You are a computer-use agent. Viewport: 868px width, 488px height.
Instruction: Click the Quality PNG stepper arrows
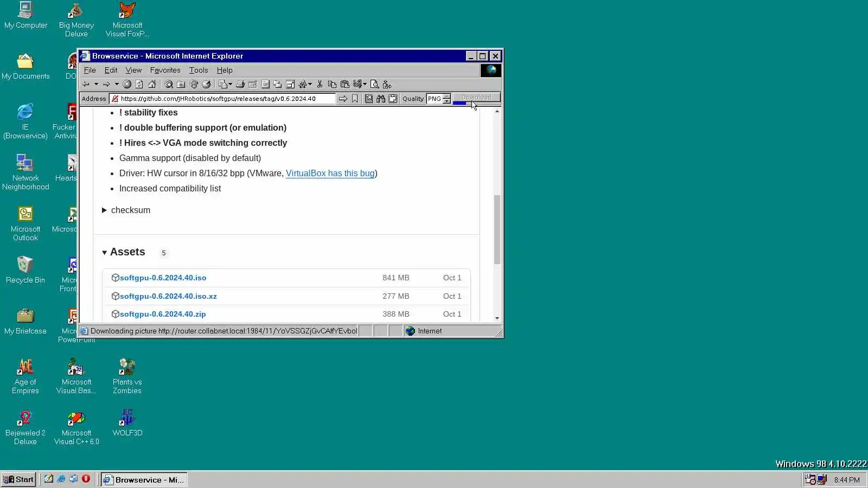coord(446,99)
